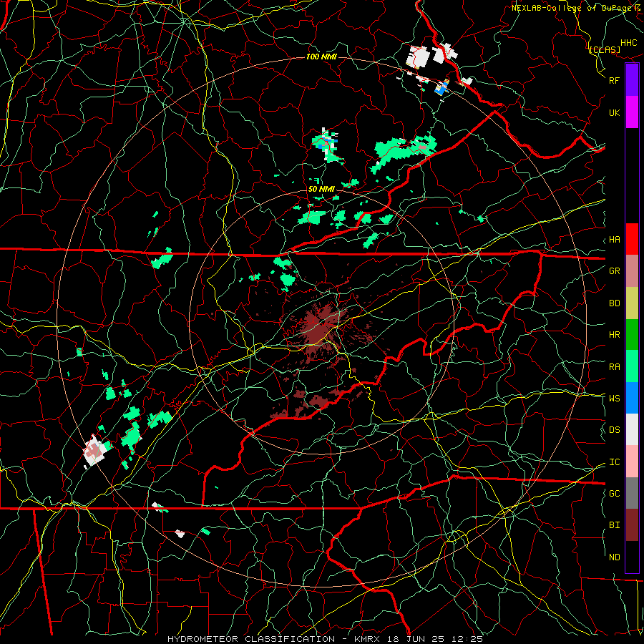Click the HR legend label
The height and width of the screenshot is (644, 644).
(615, 335)
